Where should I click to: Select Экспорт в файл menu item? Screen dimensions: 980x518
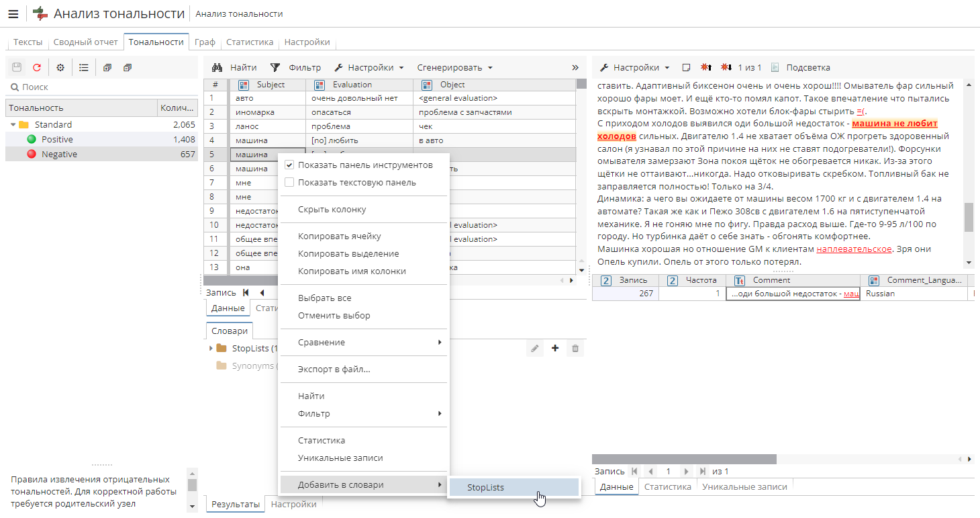coord(363,369)
